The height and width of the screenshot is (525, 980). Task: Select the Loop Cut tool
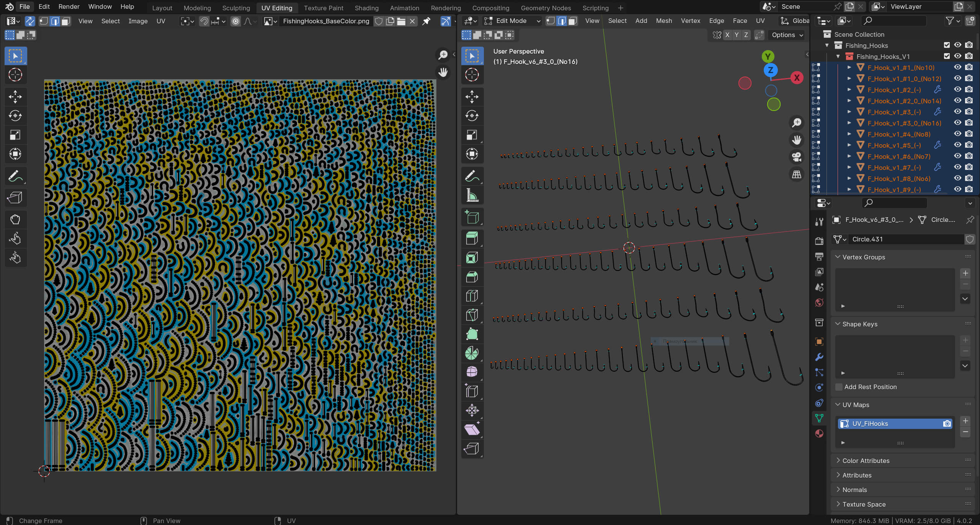472,296
